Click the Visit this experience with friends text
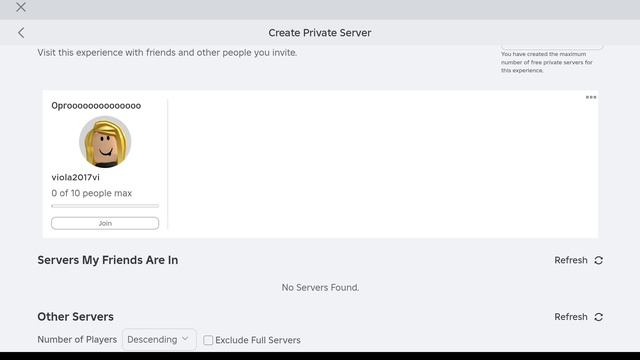Viewport: 640px width, 360px height. coord(167,53)
